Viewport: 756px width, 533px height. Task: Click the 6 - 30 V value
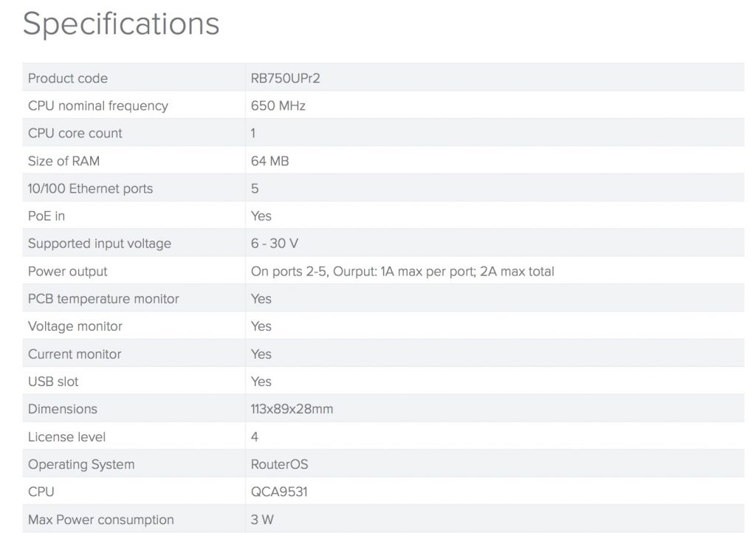tap(275, 244)
